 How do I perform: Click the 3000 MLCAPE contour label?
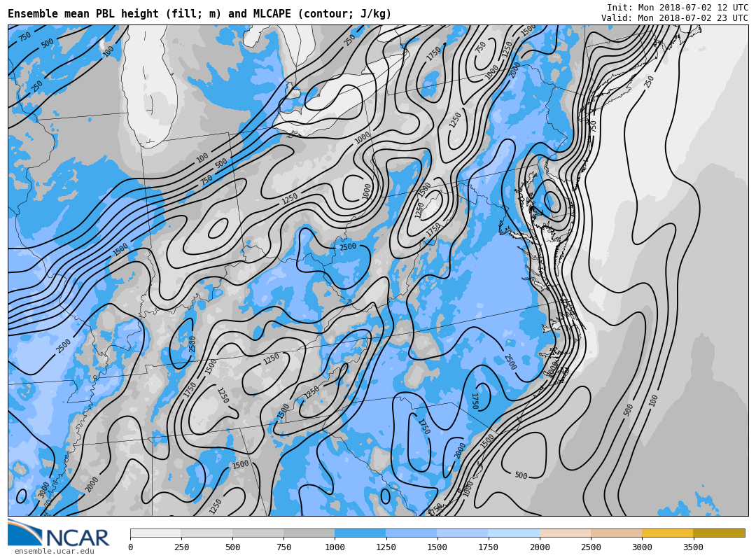44,489
